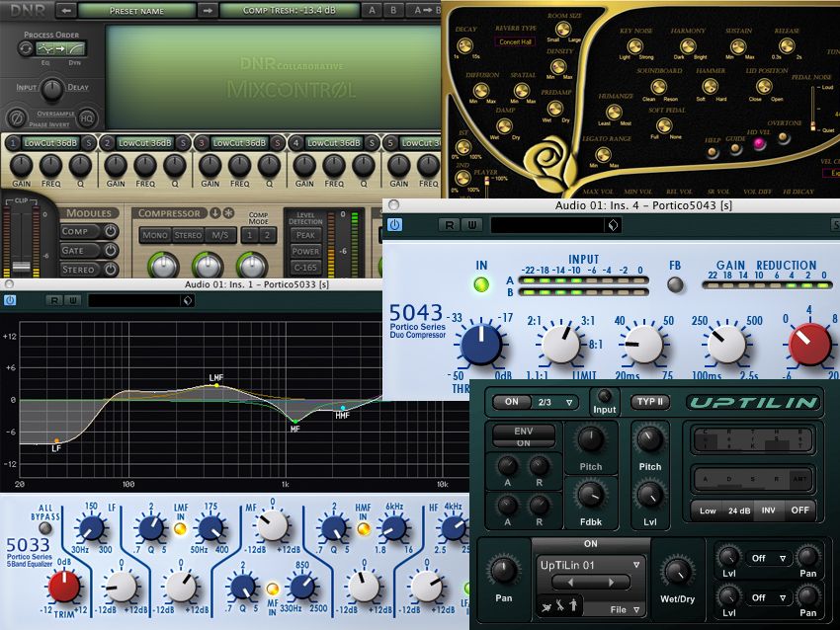Screen dimensions: 840x630
Task: Toggle the LMF IN band on the 5033 EQ
Action: (180, 528)
